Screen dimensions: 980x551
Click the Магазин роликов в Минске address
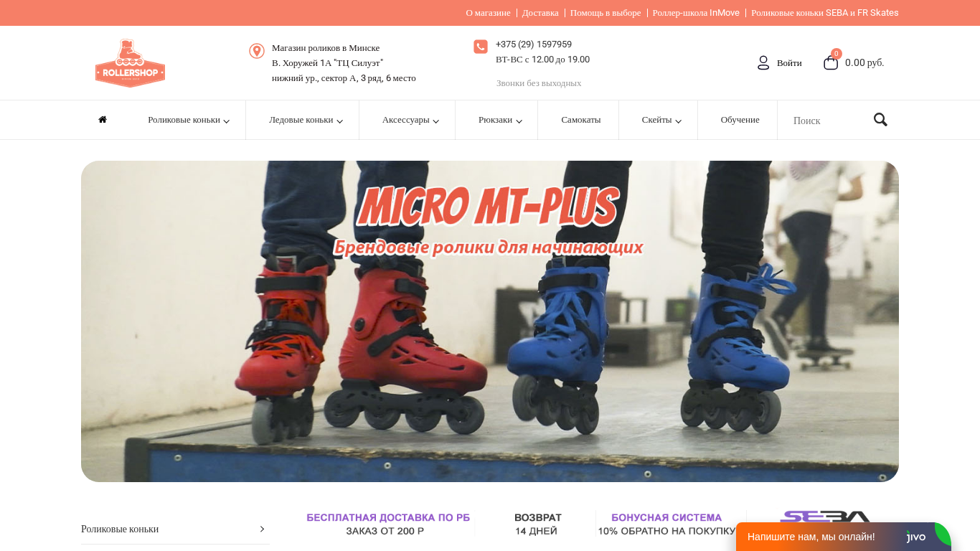click(x=326, y=48)
